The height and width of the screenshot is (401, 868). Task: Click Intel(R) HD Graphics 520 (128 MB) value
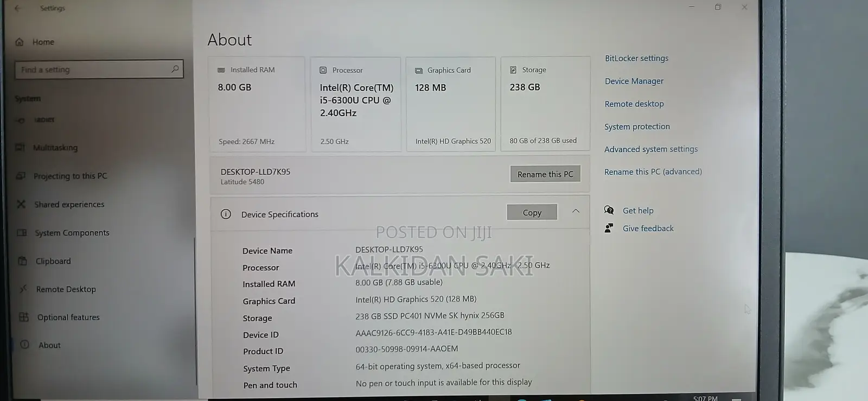tap(416, 299)
